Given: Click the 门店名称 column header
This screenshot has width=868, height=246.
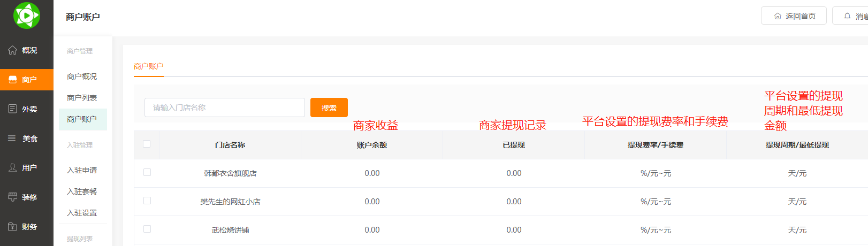Looking at the screenshot, I should [x=230, y=145].
